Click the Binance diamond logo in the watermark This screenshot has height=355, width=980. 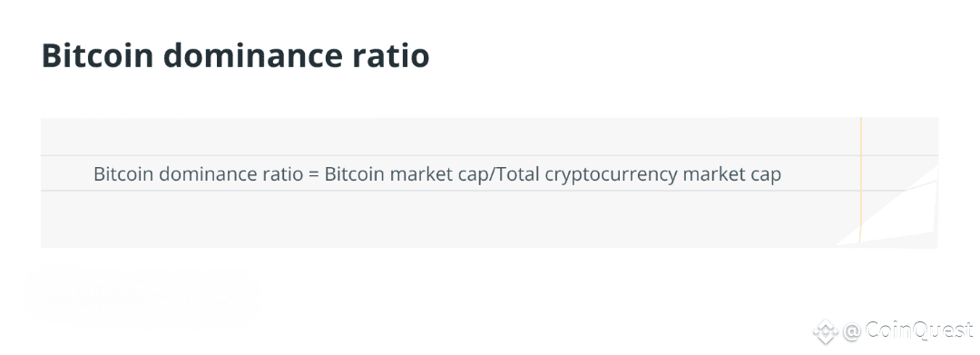pyautogui.click(x=825, y=331)
